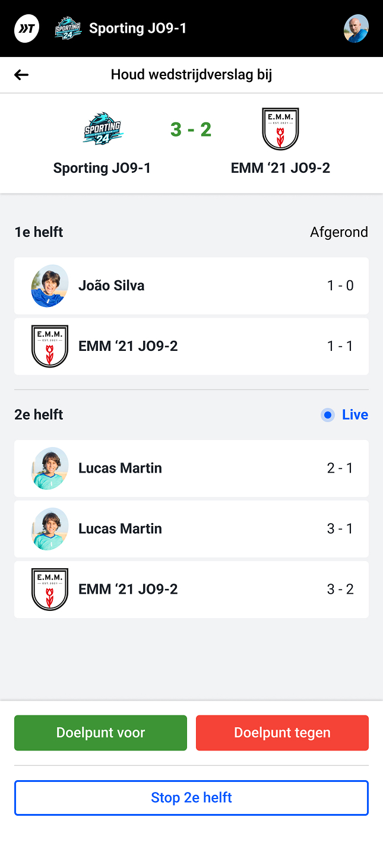This screenshot has width=383, height=868.
Task: Select the EMM ‘21 JO9-2 team name in scoreboard
Action: click(x=280, y=168)
